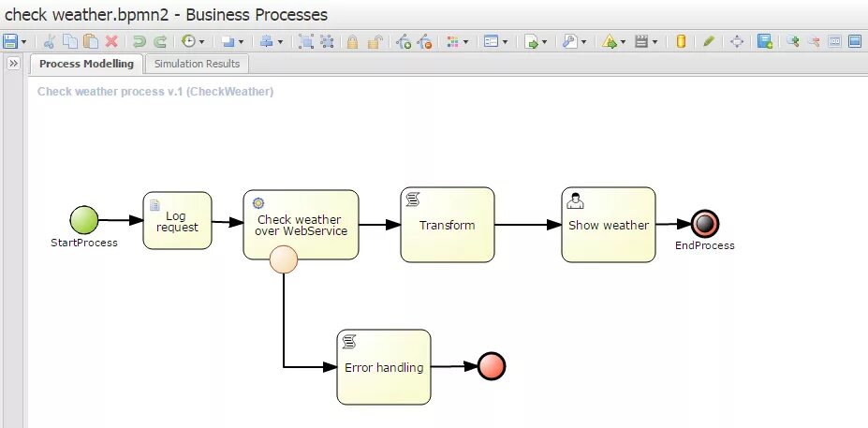Click the EndProcess label text
Viewport: 868px width, 428px height.
coord(705,245)
